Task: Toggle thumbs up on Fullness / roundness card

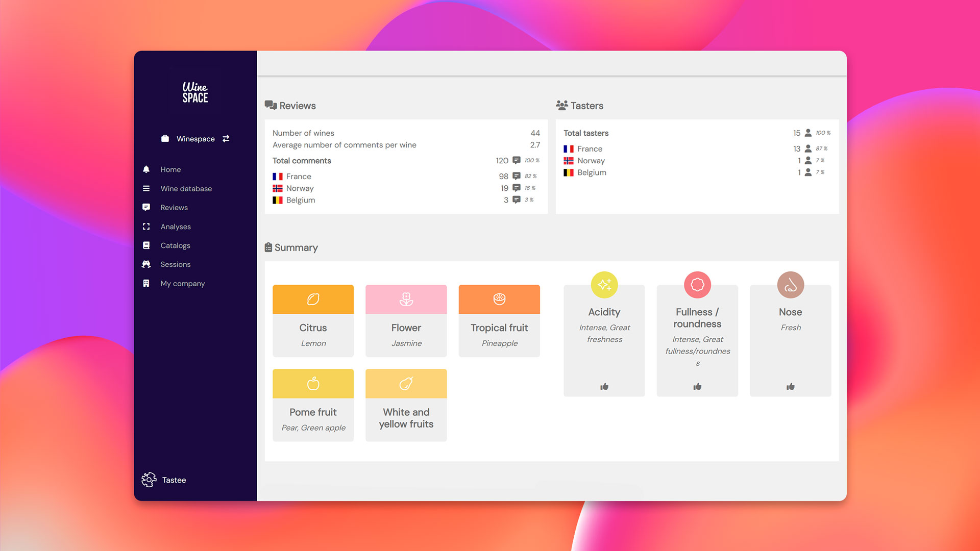Action: pos(697,387)
